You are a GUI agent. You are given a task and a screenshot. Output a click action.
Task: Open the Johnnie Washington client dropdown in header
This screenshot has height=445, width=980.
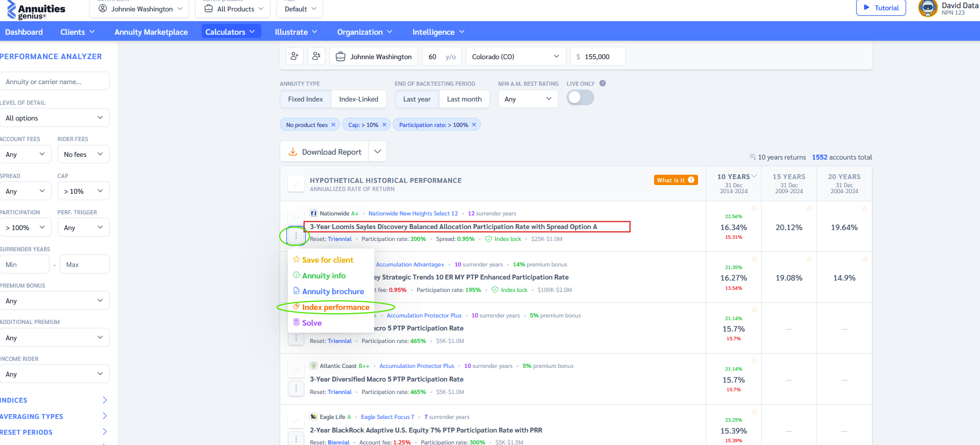(140, 9)
